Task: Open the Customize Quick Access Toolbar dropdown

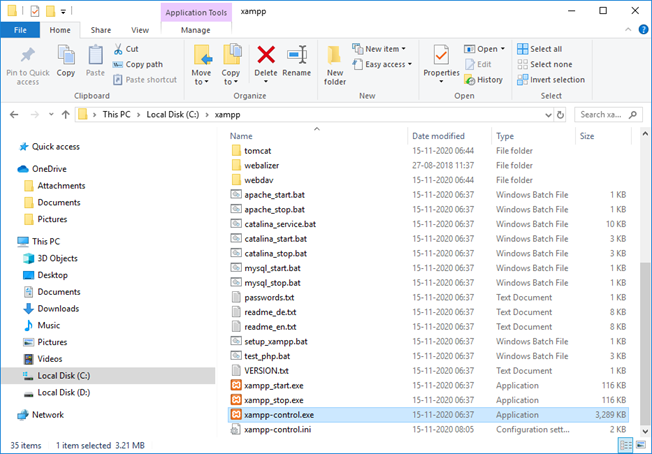Action: (x=63, y=12)
